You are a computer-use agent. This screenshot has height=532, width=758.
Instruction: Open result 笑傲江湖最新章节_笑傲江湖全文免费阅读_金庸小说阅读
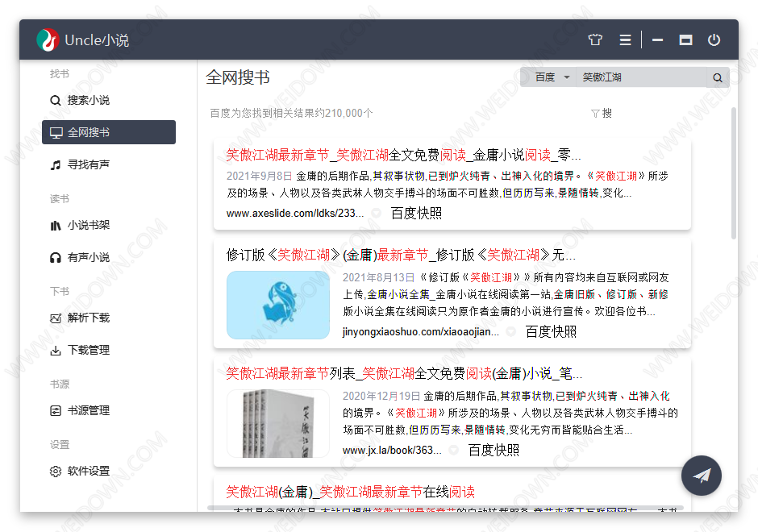(x=403, y=155)
